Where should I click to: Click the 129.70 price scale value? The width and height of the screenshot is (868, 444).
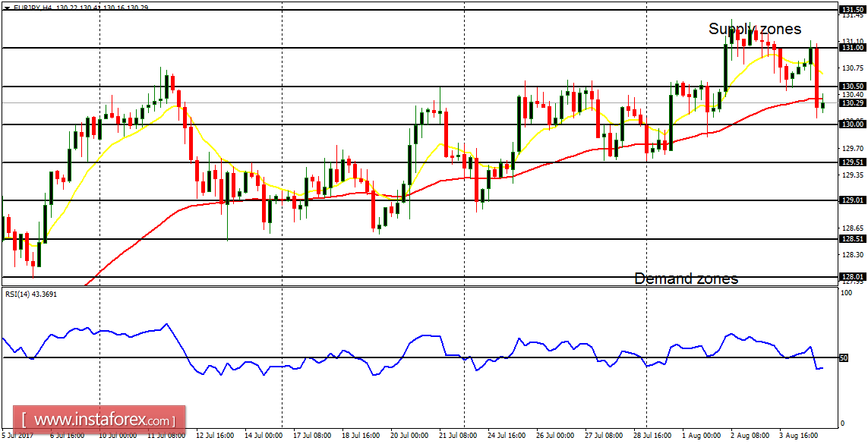852,148
